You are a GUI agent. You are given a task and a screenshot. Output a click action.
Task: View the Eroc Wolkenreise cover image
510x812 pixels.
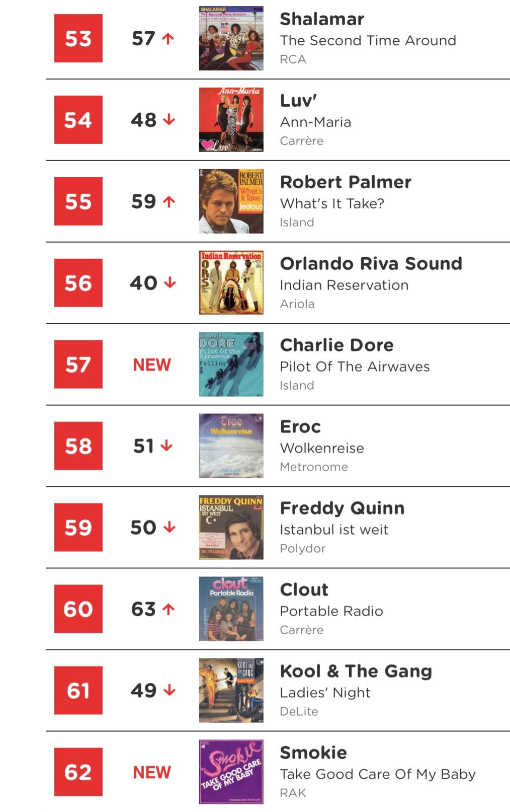[231, 446]
